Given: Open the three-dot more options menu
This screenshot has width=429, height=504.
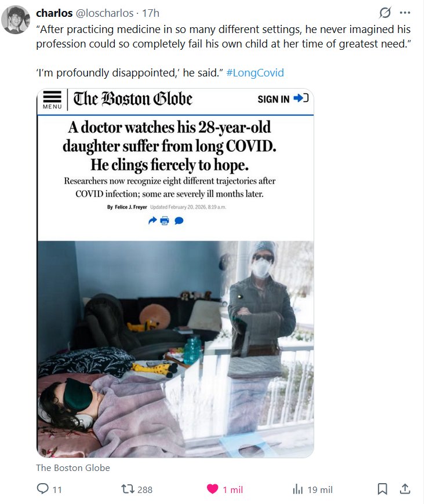Looking at the screenshot, I should click(405, 13).
